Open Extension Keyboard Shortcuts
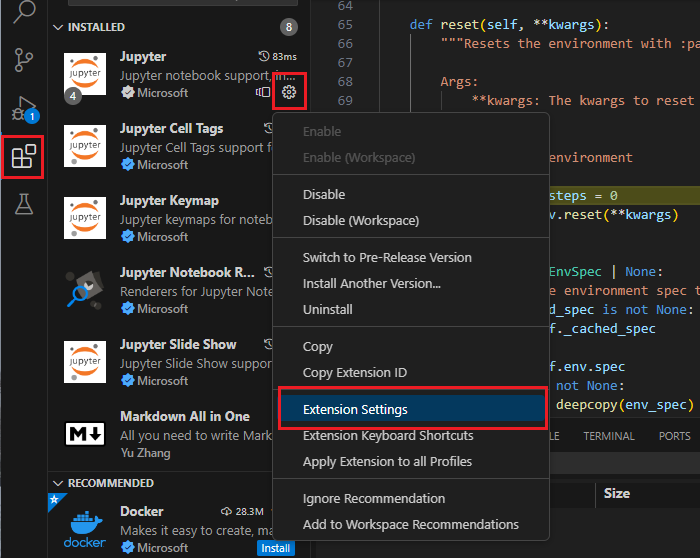 (x=411, y=435)
